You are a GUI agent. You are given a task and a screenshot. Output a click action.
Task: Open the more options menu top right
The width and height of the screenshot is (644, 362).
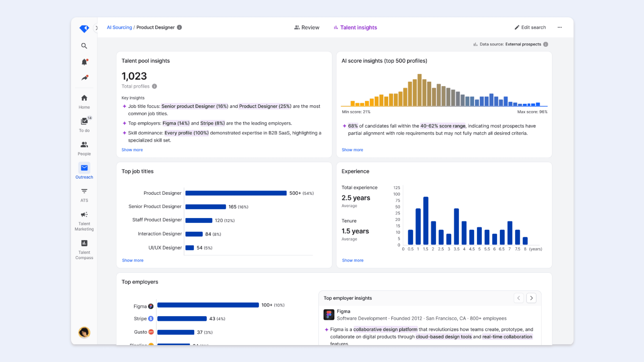(x=560, y=27)
